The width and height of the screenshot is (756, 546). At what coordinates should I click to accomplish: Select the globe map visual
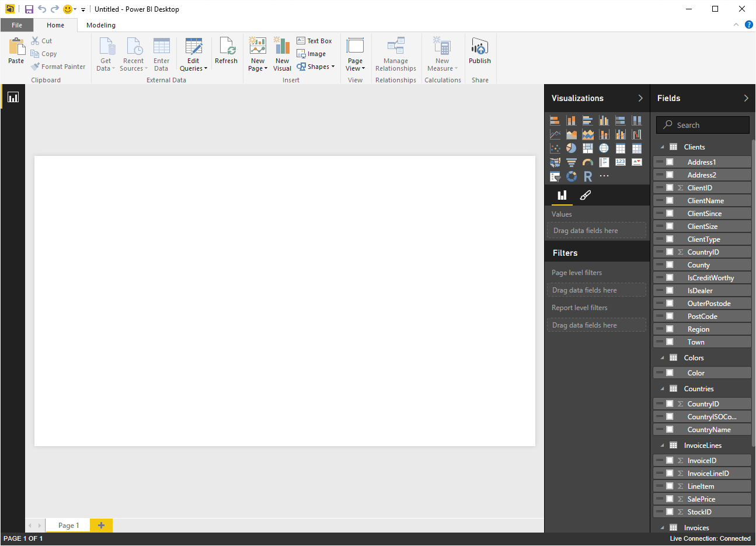coord(604,148)
